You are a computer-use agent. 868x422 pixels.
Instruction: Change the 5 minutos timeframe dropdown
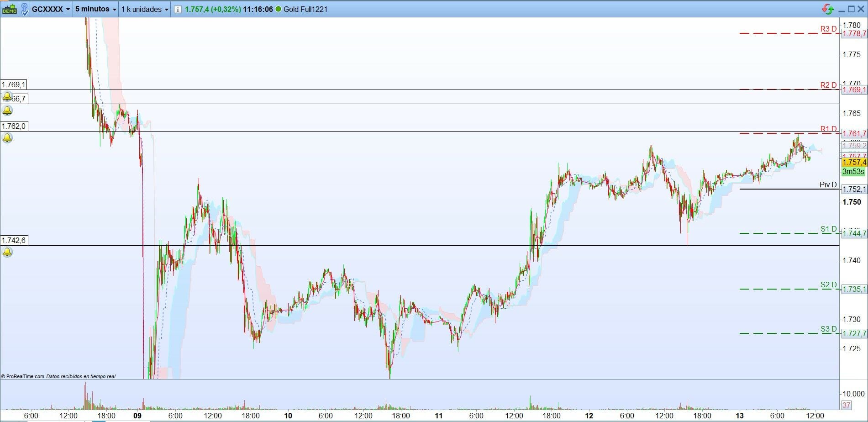(x=96, y=9)
